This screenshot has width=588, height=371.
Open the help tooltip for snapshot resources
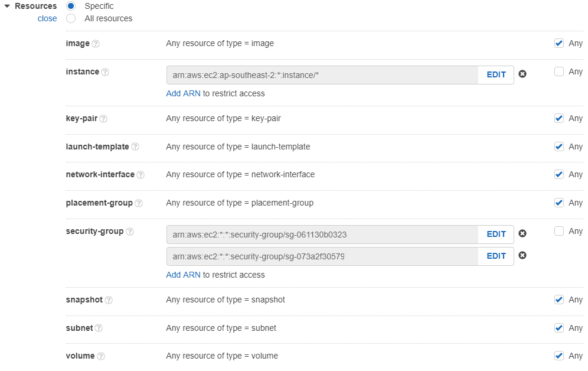point(109,300)
